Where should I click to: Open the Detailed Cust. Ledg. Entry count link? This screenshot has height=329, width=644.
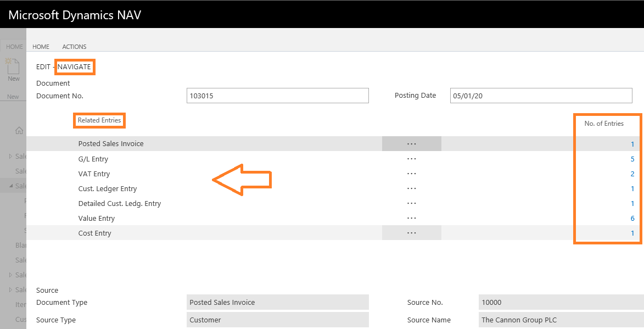point(632,203)
